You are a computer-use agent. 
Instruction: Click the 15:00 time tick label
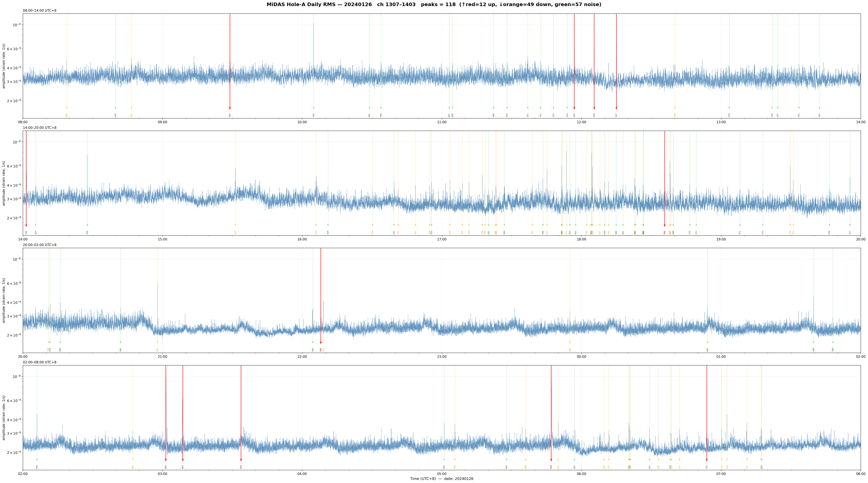pos(162,239)
